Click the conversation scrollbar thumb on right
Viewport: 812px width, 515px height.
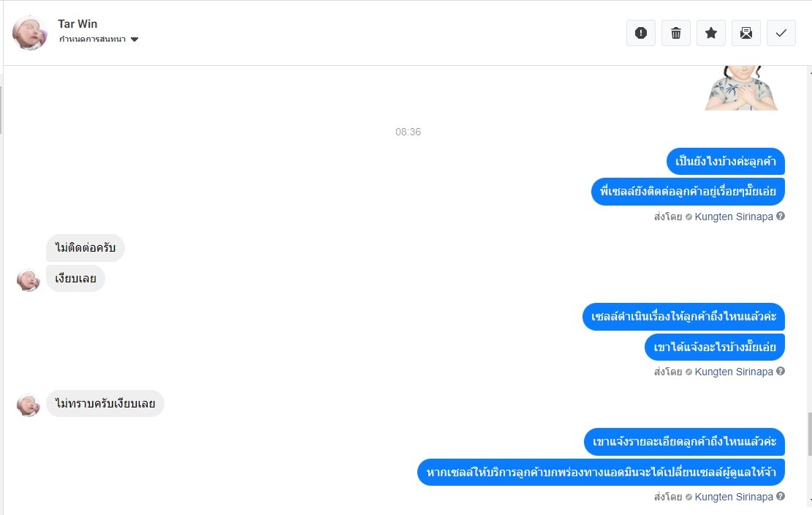[x=809, y=435]
